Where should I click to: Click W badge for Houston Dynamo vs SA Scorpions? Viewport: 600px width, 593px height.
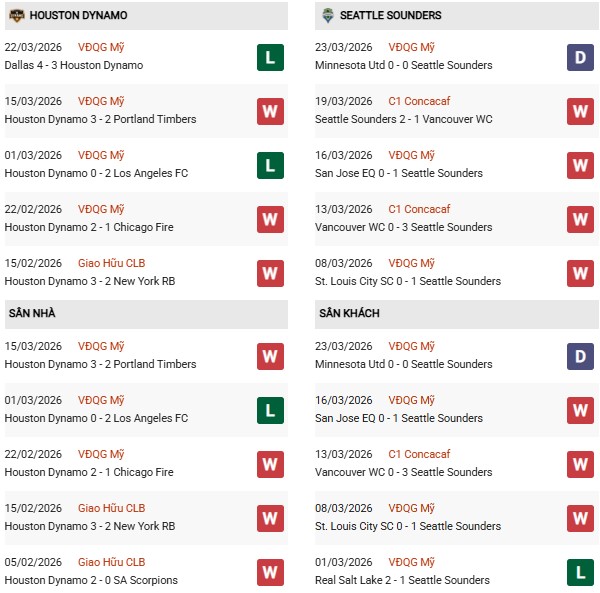coord(270,572)
